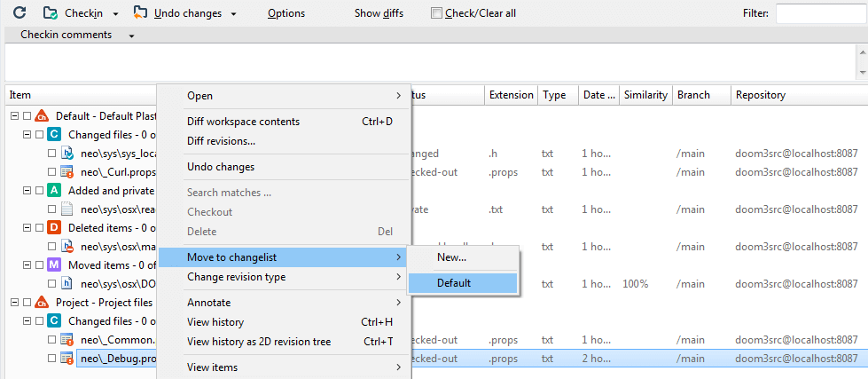Click the Checkin folder icon
This screenshot has width=868, height=379.
(x=51, y=12)
